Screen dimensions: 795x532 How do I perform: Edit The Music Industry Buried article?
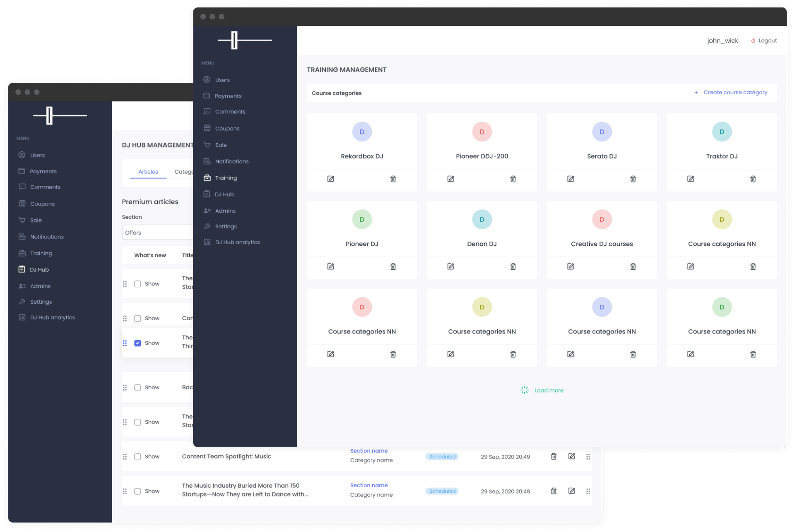pos(571,491)
